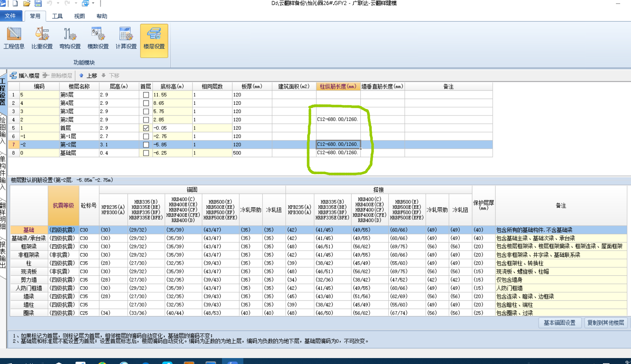Open 计算设置 calculation settings
Image resolution: width=631 pixels, height=364 pixels.
pos(126,38)
